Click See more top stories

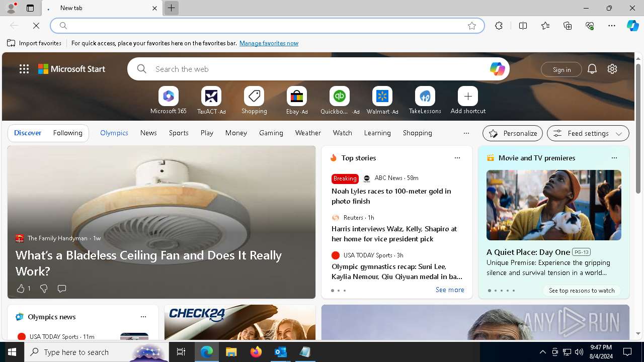tap(450, 290)
